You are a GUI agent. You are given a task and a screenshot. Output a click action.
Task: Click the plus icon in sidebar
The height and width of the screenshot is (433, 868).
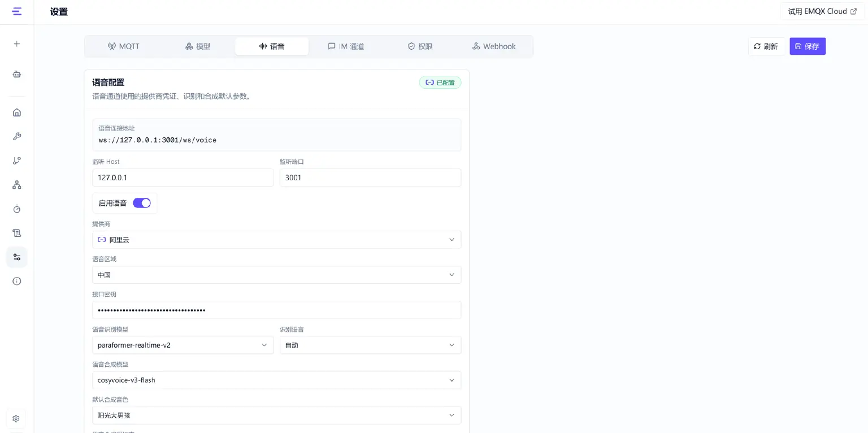[x=17, y=44]
